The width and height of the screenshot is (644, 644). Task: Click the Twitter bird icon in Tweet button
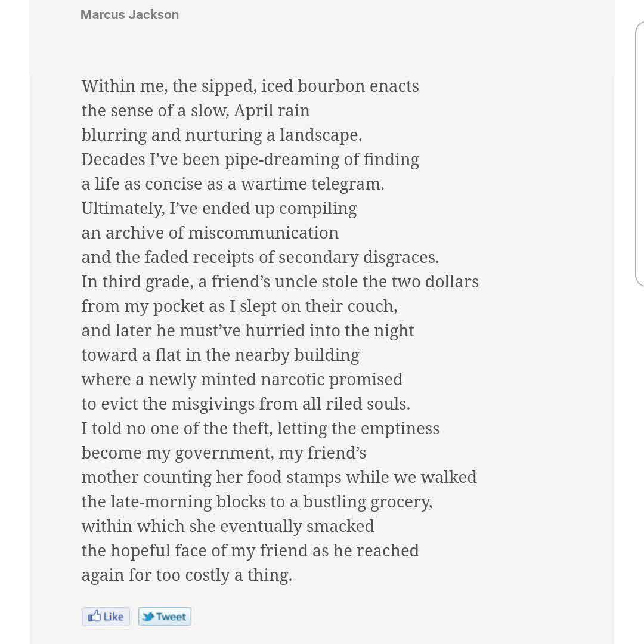click(148, 617)
